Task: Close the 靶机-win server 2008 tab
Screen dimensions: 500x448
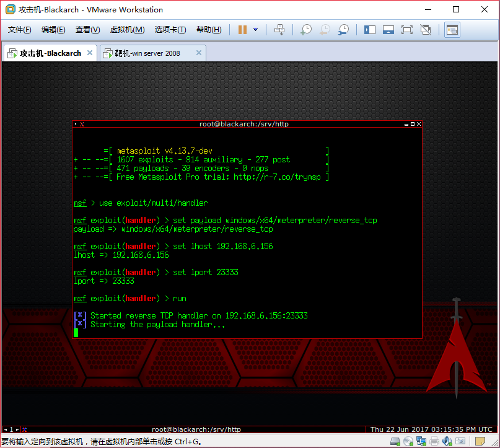Action: [x=199, y=53]
